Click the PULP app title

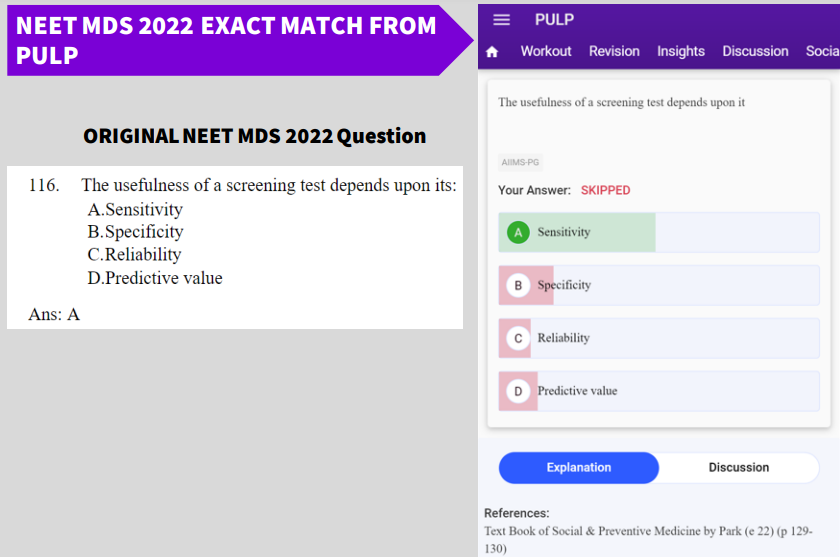pos(554,20)
